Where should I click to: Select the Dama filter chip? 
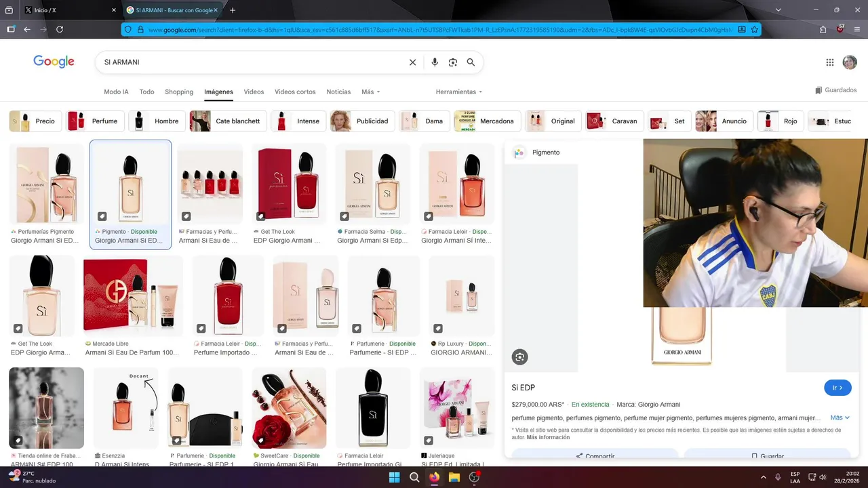tap(424, 121)
